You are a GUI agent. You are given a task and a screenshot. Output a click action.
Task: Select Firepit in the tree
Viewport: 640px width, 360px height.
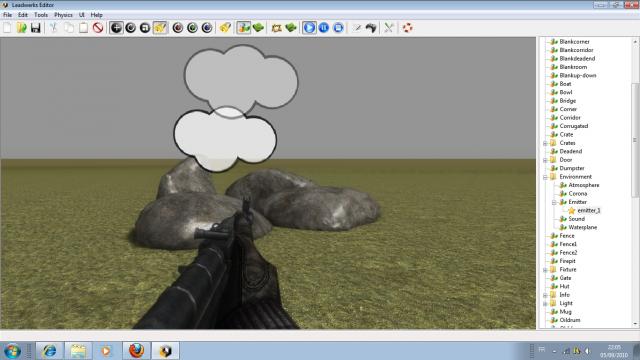(567, 261)
